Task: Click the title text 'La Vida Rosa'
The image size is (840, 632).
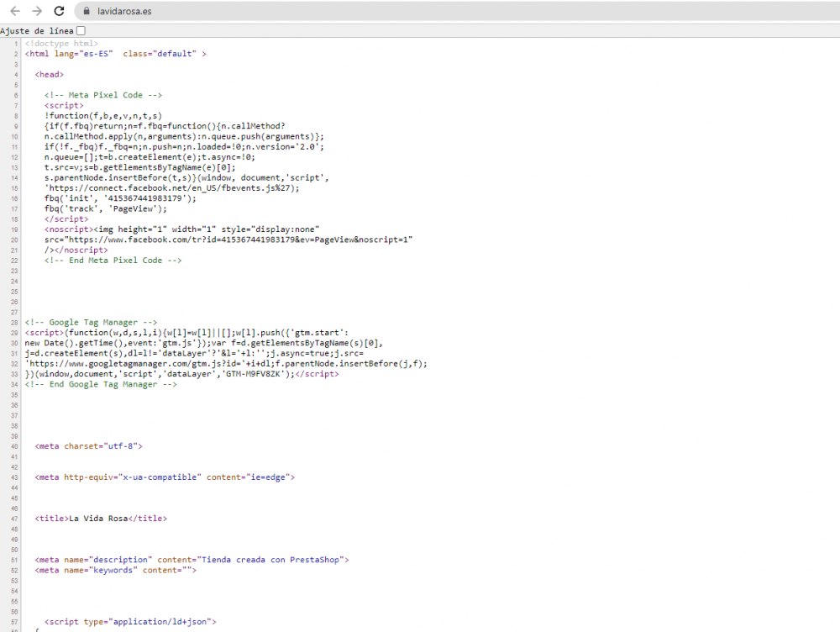Action: coord(98,519)
